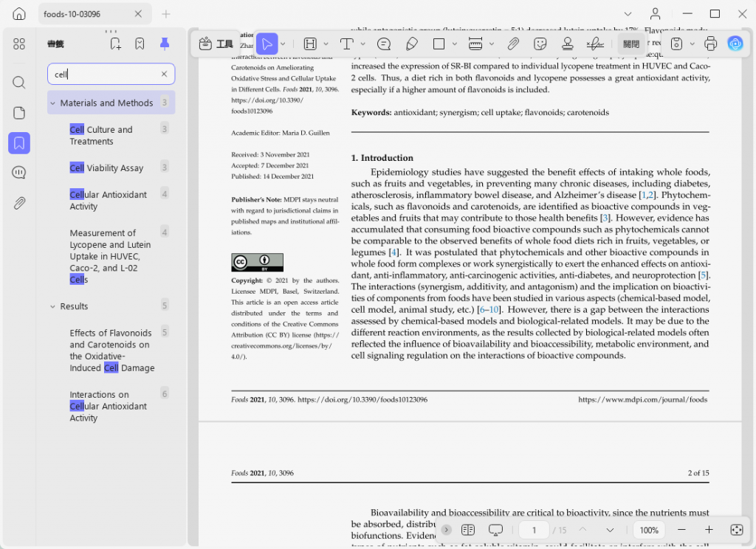Open the highlight tool dropdown arrow
Image resolution: width=756 pixels, height=549 pixels.
pos(326,44)
